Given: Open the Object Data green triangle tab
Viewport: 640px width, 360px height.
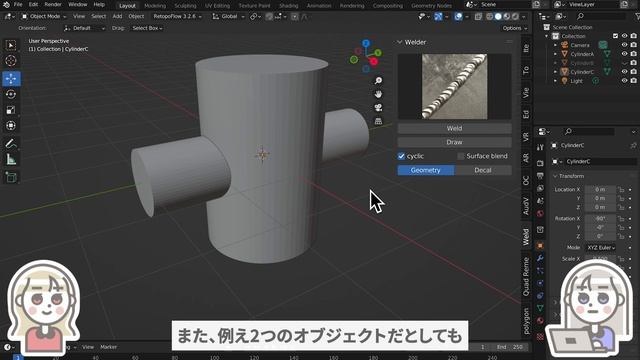Looking at the screenshot, I should [540, 308].
